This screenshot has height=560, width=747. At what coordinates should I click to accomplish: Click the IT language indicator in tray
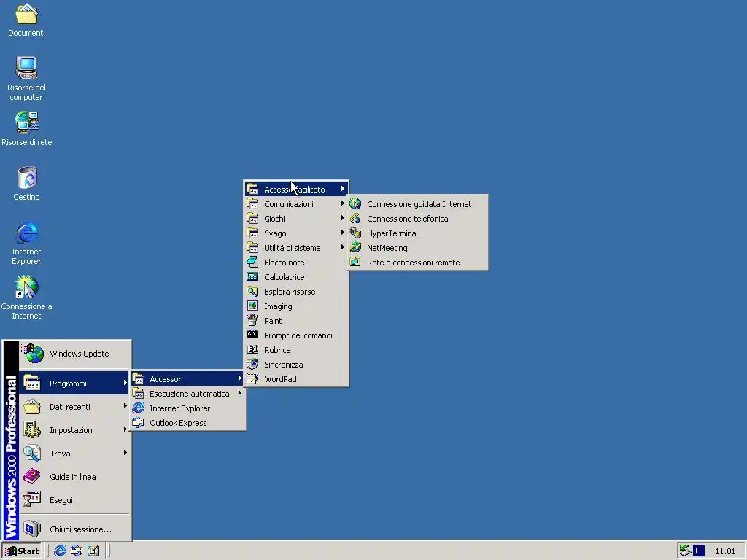(x=698, y=551)
